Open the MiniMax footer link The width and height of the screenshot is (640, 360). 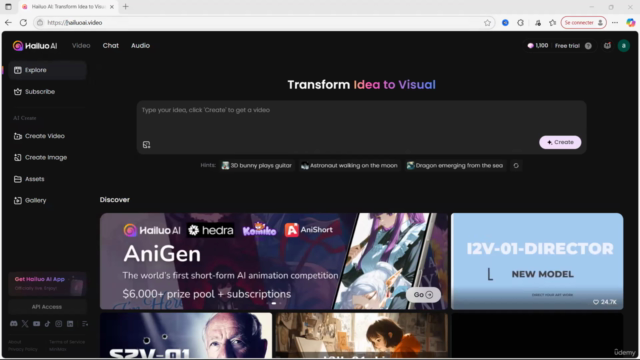point(58,349)
